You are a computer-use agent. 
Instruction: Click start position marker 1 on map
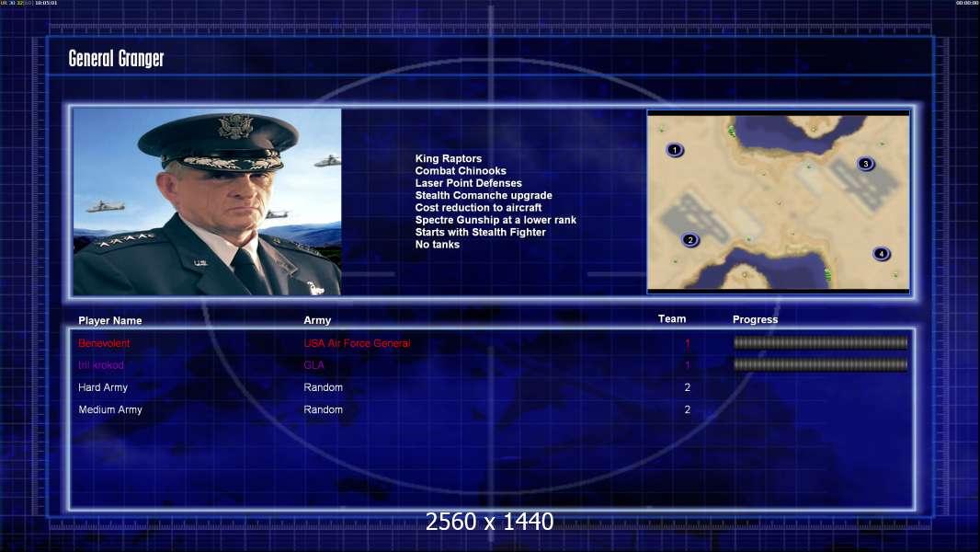[x=675, y=150]
